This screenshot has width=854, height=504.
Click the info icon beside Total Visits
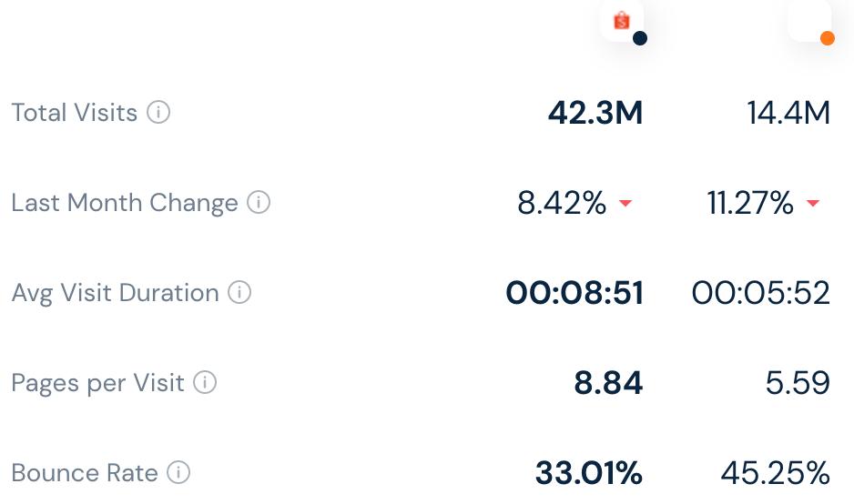[158, 113]
